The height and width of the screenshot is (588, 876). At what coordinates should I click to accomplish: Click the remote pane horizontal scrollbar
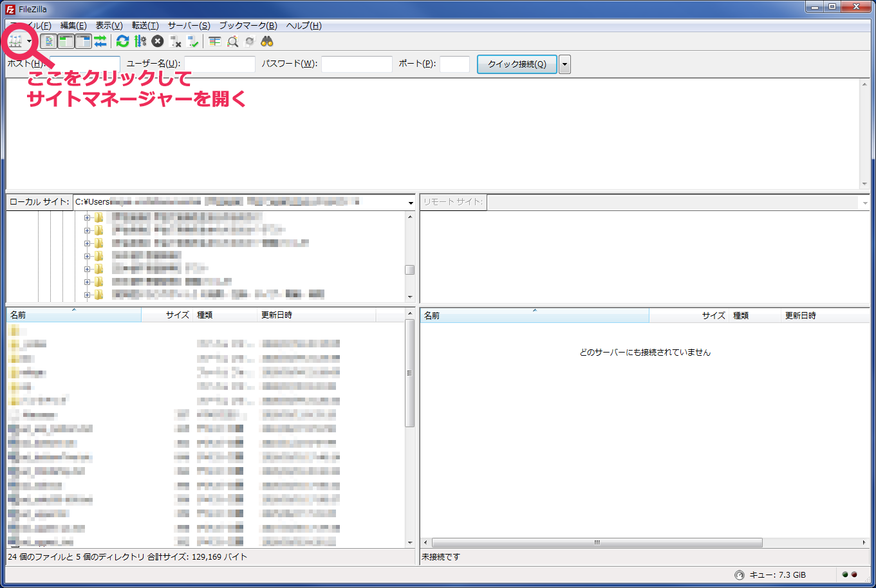tap(597, 542)
